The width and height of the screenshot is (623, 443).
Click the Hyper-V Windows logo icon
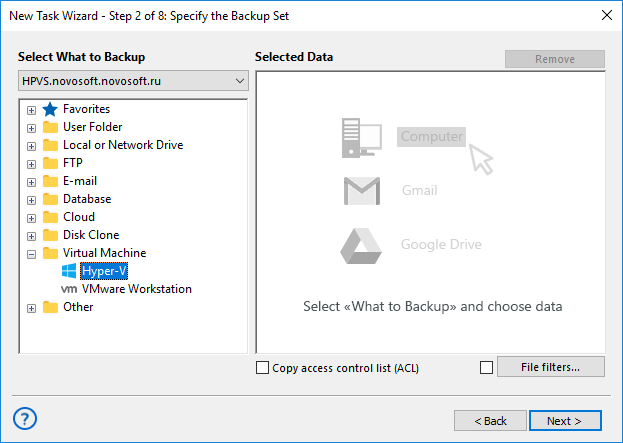click(x=69, y=271)
